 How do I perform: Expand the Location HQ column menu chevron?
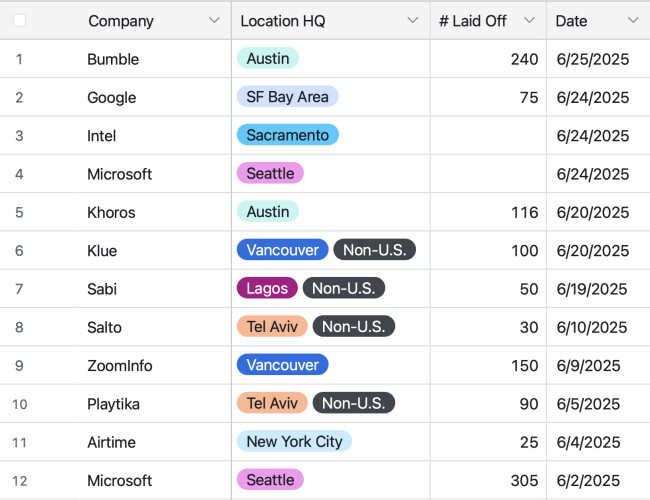413,21
